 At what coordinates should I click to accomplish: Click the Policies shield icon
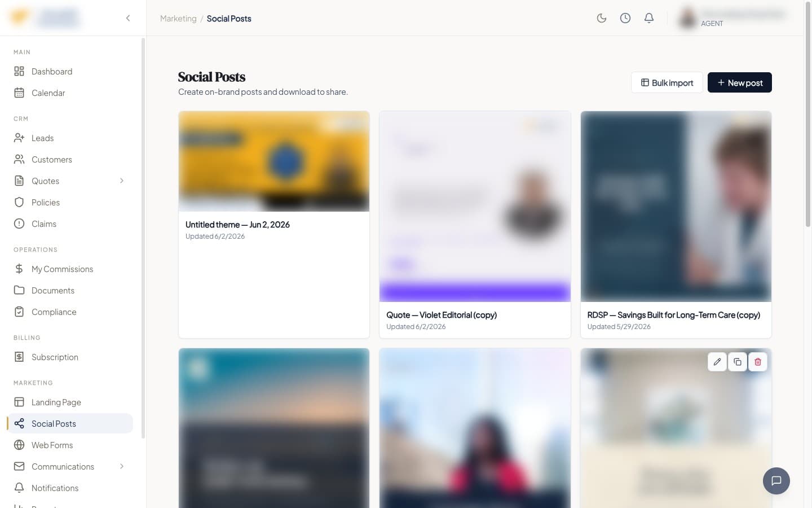[19, 202]
